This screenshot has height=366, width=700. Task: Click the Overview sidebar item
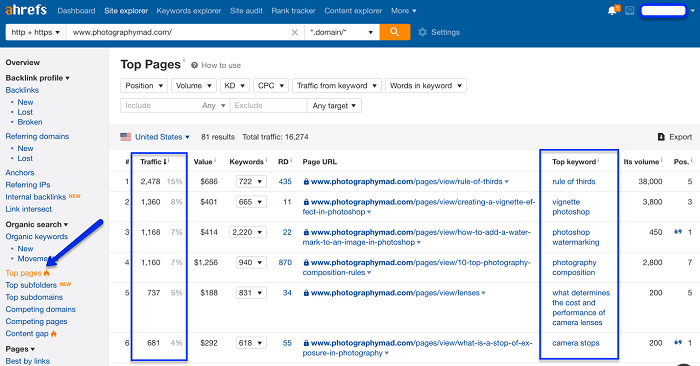click(x=22, y=62)
